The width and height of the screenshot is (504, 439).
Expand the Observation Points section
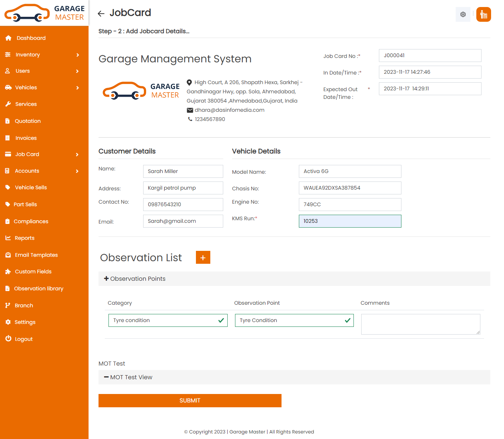pyautogui.click(x=294, y=279)
